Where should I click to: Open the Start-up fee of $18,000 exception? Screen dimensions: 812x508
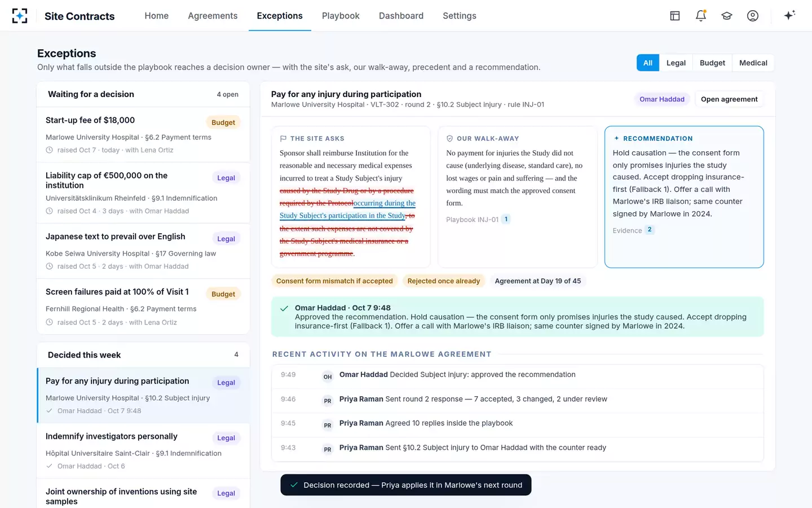[x=143, y=134]
